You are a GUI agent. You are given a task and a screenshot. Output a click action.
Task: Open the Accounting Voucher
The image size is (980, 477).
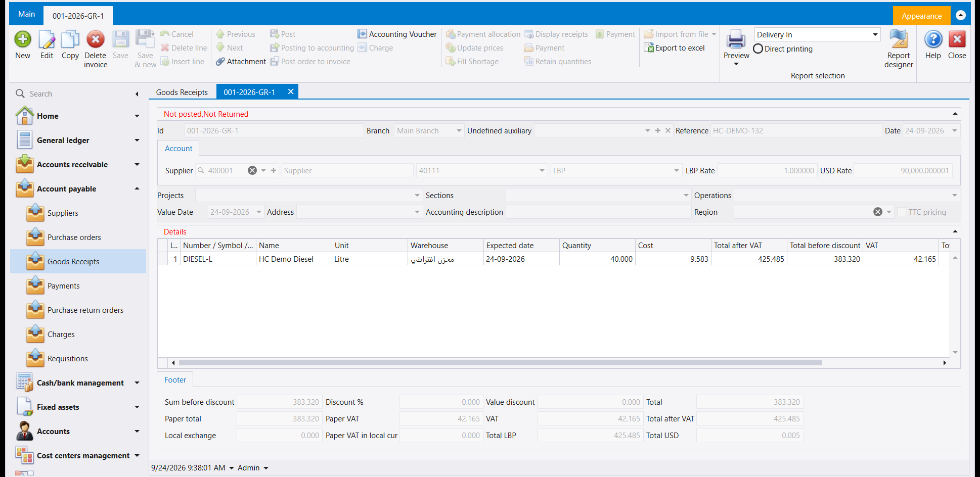click(397, 34)
